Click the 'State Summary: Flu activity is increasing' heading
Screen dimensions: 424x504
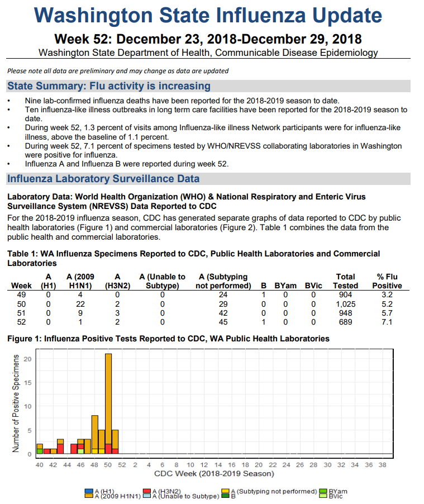click(109, 86)
